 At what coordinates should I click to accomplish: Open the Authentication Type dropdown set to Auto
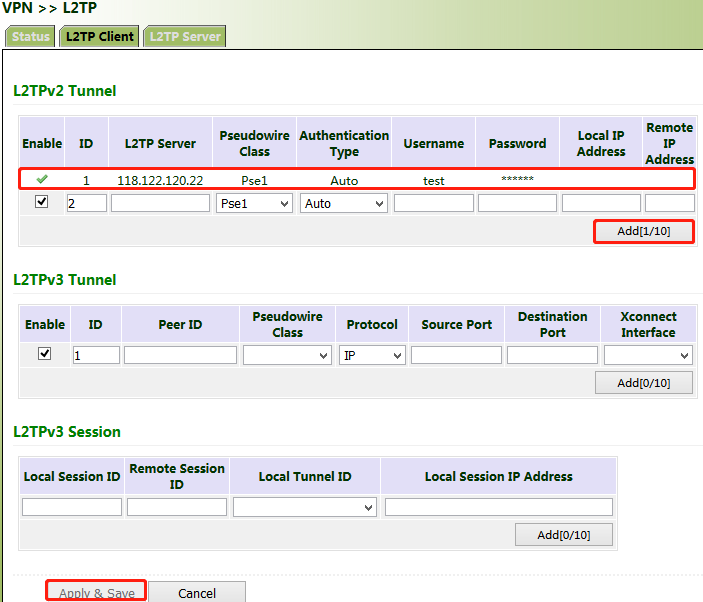coord(344,204)
